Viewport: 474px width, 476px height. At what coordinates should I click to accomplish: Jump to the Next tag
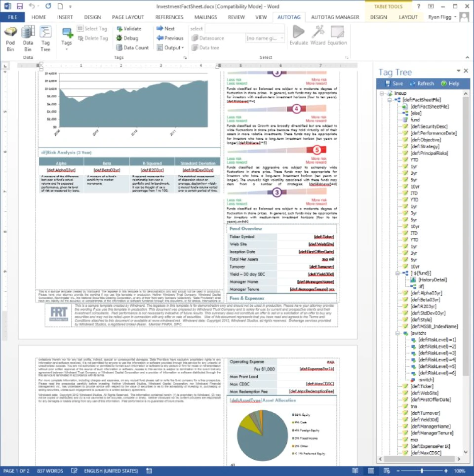(165, 29)
